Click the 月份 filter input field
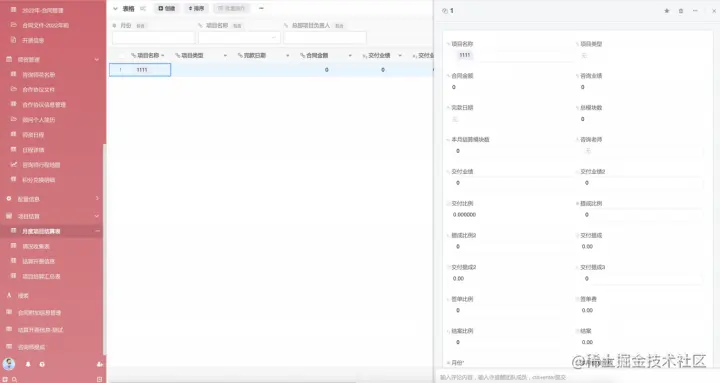Viewport: 720px width, 383px height. [154, 37]
